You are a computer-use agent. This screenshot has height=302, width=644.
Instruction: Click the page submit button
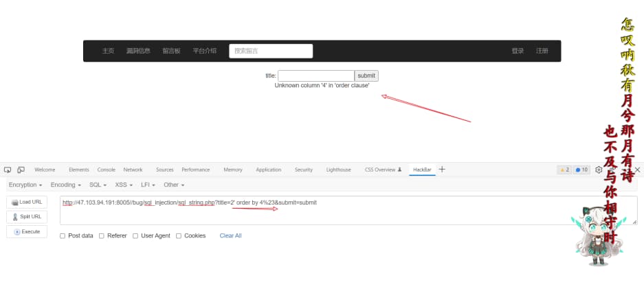pos(366,76)
